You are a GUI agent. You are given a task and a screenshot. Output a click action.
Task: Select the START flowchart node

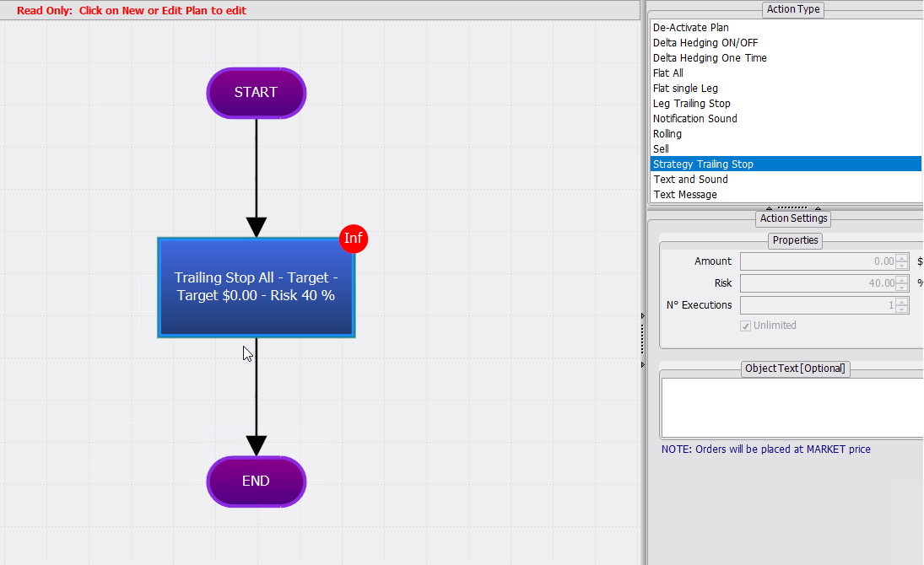click(x=257, y=93)
